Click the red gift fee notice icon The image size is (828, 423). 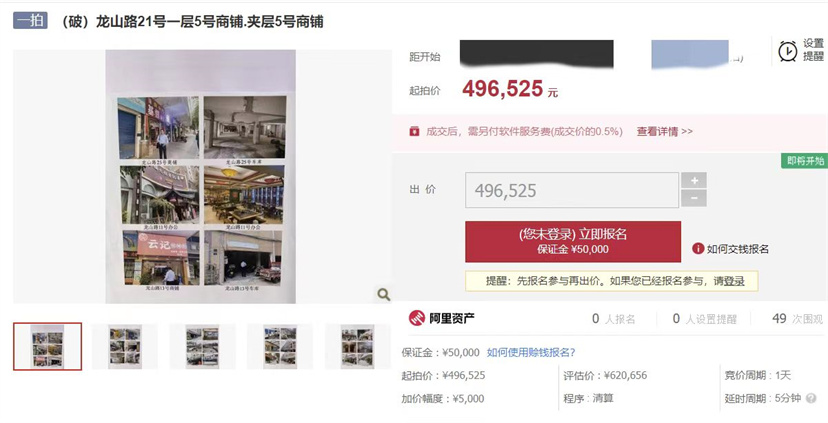click(415, 131)
